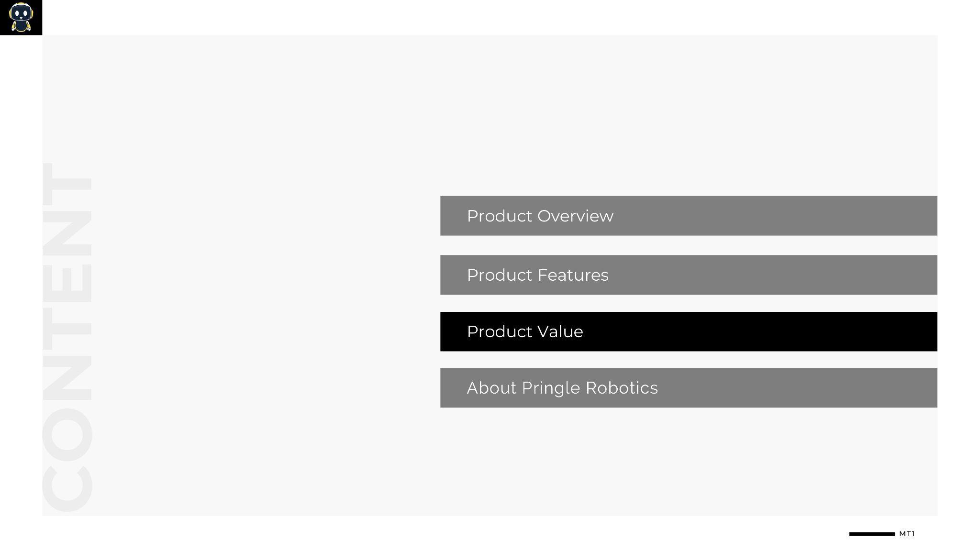This screenshot has height=551, width=980.
Task: Click the word Features in the second bar
Action: [573, 275]
